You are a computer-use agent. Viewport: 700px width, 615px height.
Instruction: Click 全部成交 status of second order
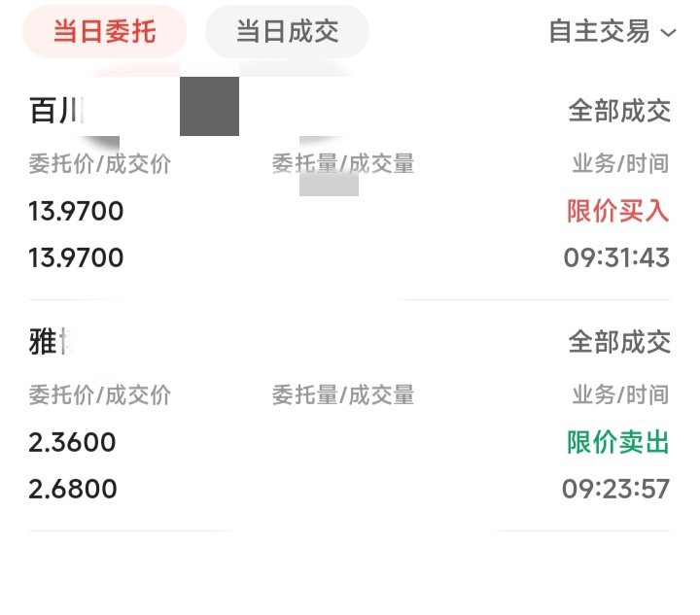pos(619,342)
